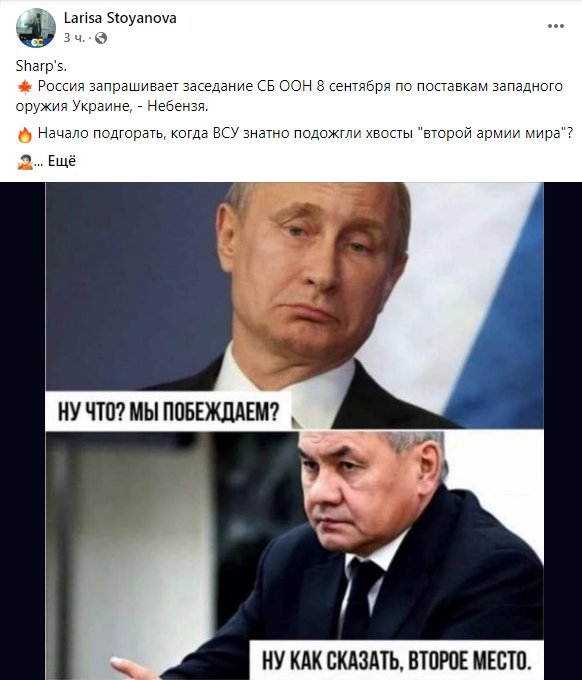
Task: Open the "3 ч." post timestamp link
Action: pos(74,38)
